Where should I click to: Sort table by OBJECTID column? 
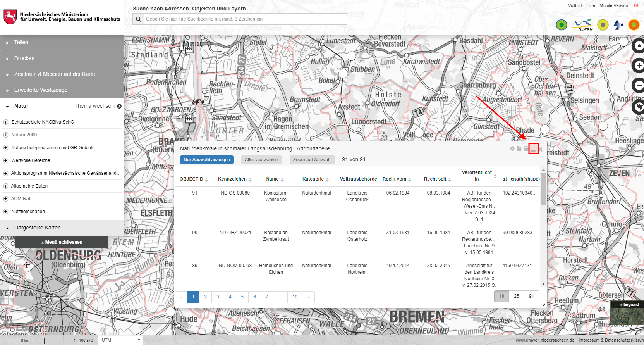[x=206, y=179]
